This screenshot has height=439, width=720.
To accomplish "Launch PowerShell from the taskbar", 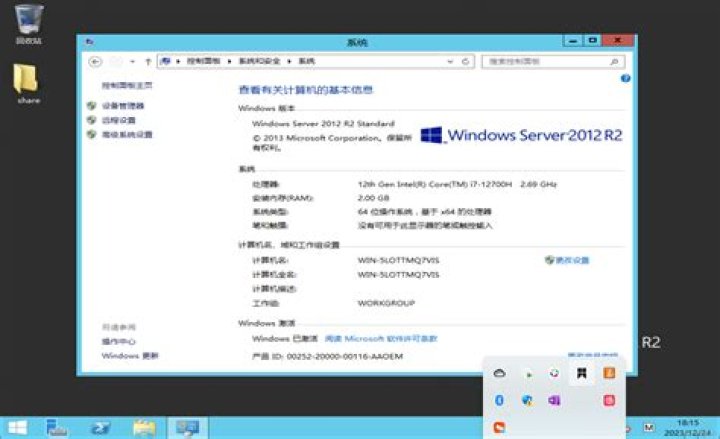I will click(x=101, y=428).
